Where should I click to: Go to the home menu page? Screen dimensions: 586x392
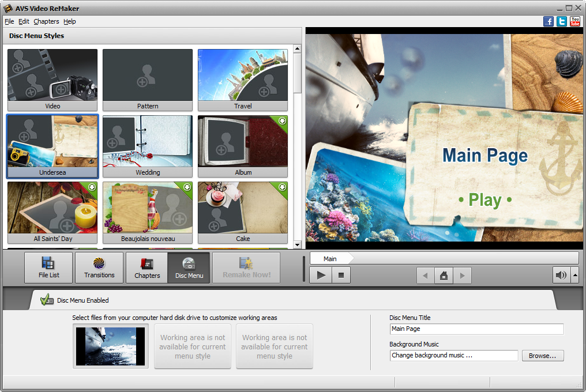(444, 276)
